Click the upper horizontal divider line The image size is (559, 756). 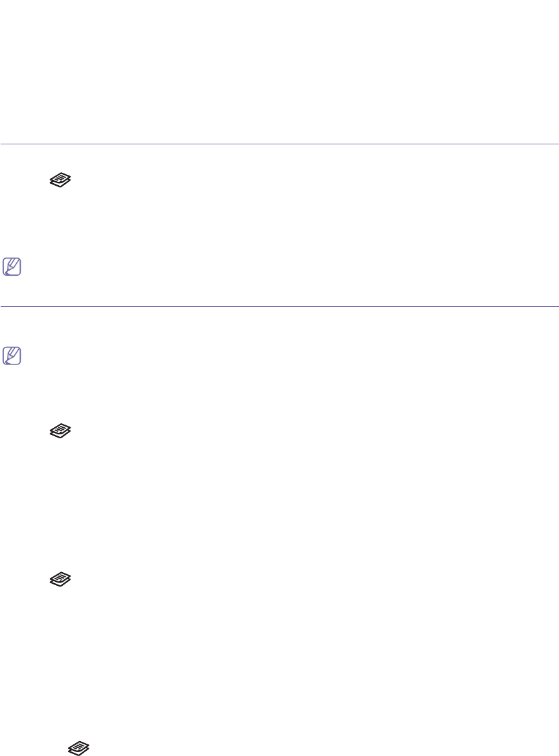pos(279,144)
